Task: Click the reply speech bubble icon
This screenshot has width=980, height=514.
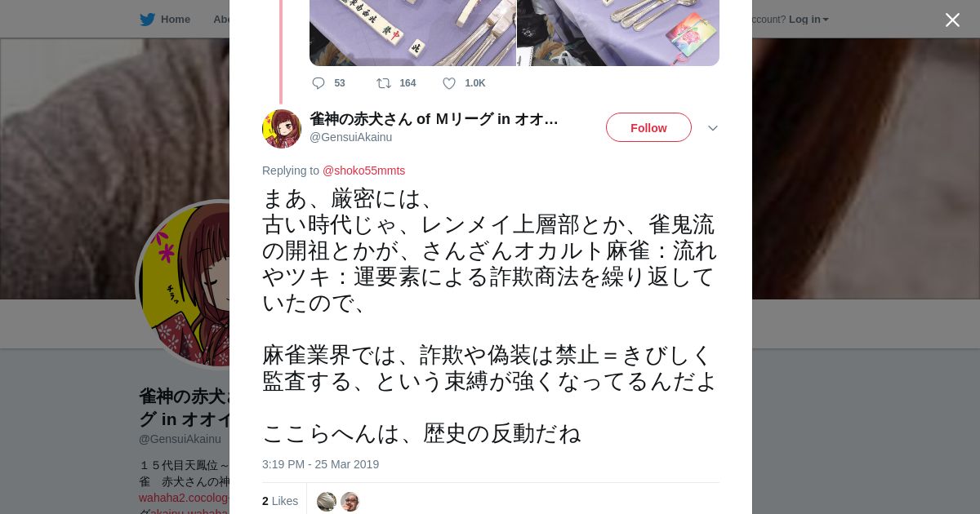Action: point(318,83)
